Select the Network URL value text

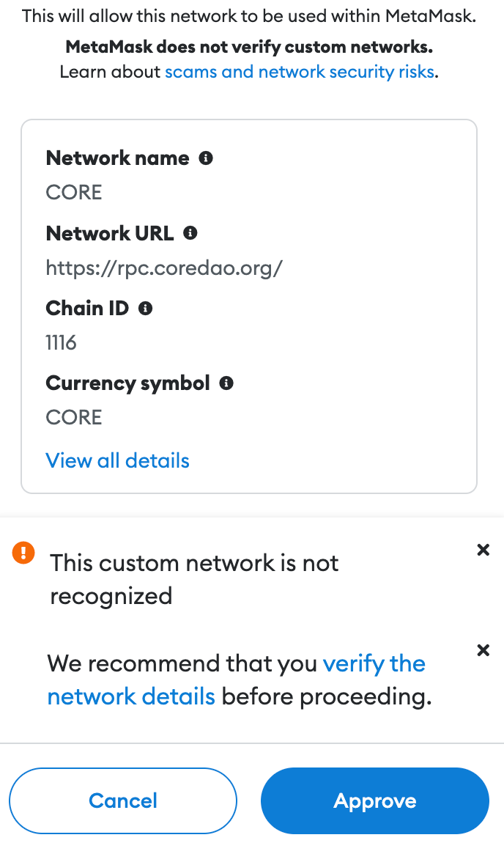coord(164,268)
